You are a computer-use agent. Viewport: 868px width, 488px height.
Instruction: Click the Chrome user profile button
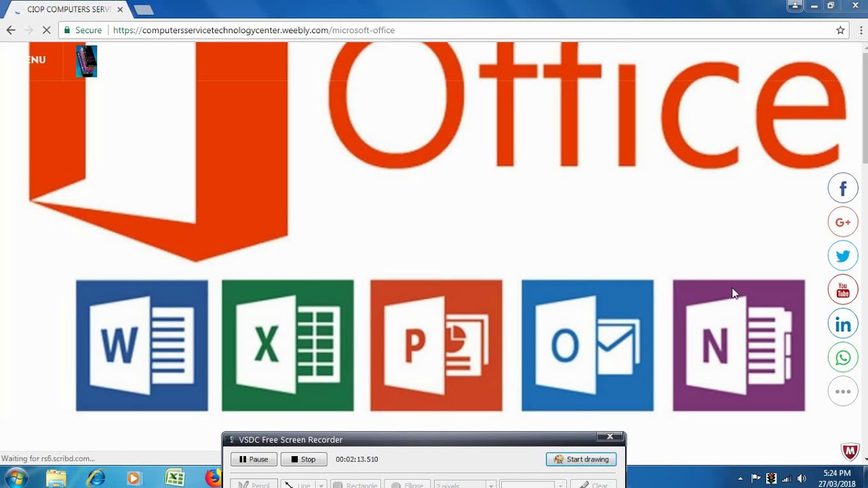[795, 5]
